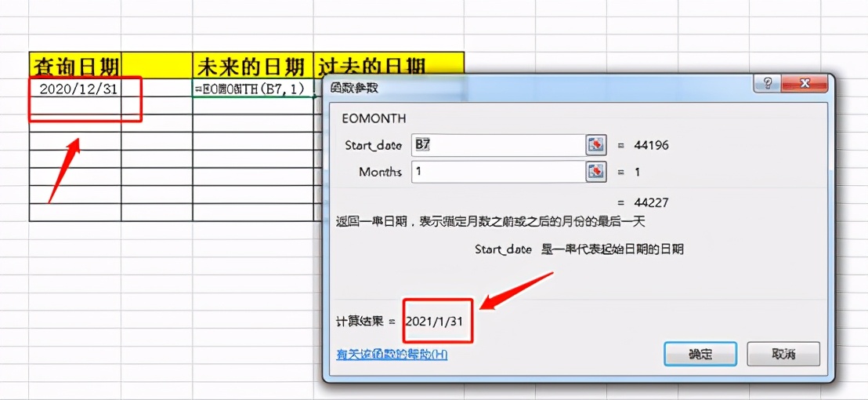868x400 pixels.
Task: Select the cell with the EOMONTH(B7,1) formula
Action: [x=253, y=88]
